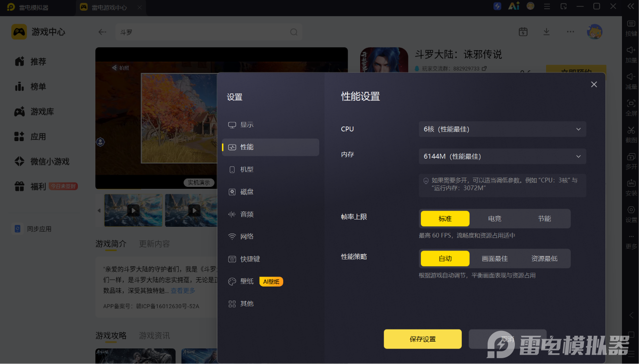Open the 应用 apps section
The image size is (639, 364).
pos(30,137)
